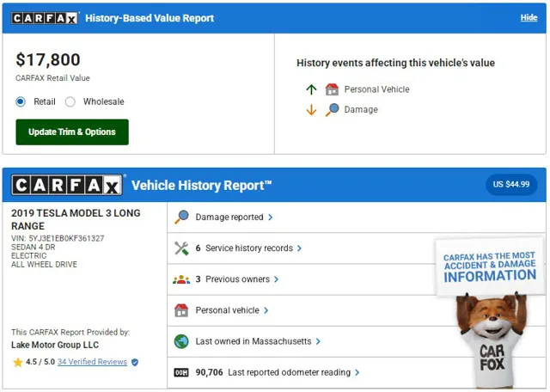Click the service history wrench icon
The image size is (550, 392).
(x=181, y=248)
